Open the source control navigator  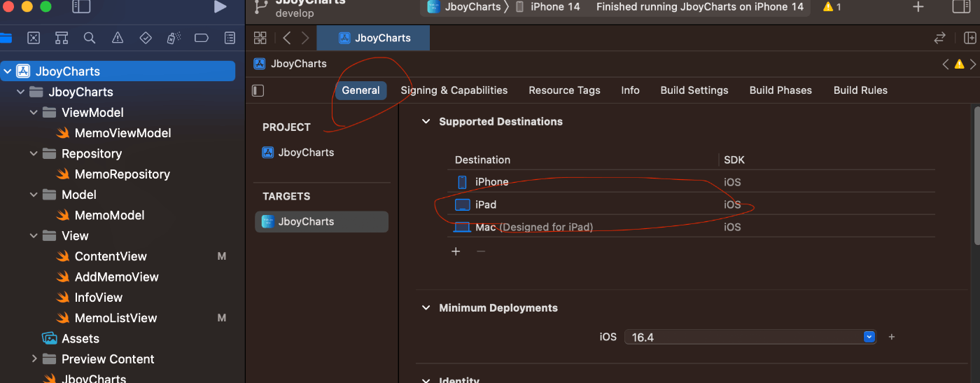point(34,38)
